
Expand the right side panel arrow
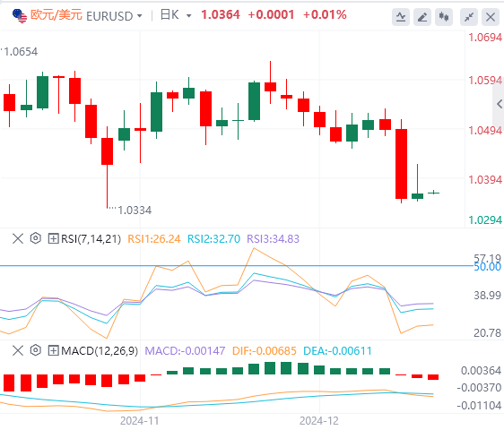[x=499, y=104]
